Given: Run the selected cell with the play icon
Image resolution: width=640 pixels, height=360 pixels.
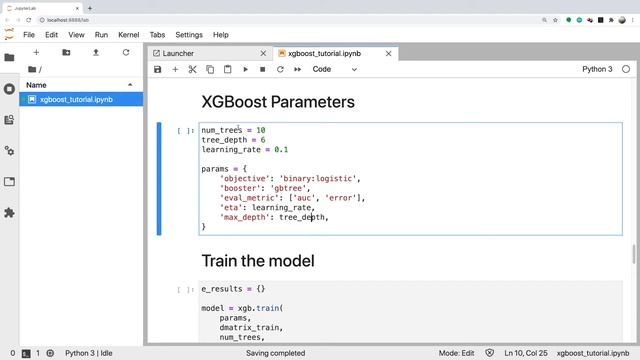Looking at the screenshot, I should pos(245,69).
